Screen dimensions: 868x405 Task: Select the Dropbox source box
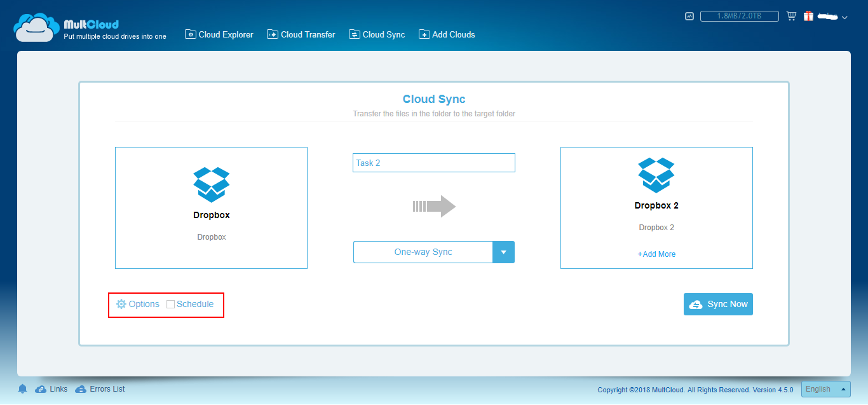point(211,208)
